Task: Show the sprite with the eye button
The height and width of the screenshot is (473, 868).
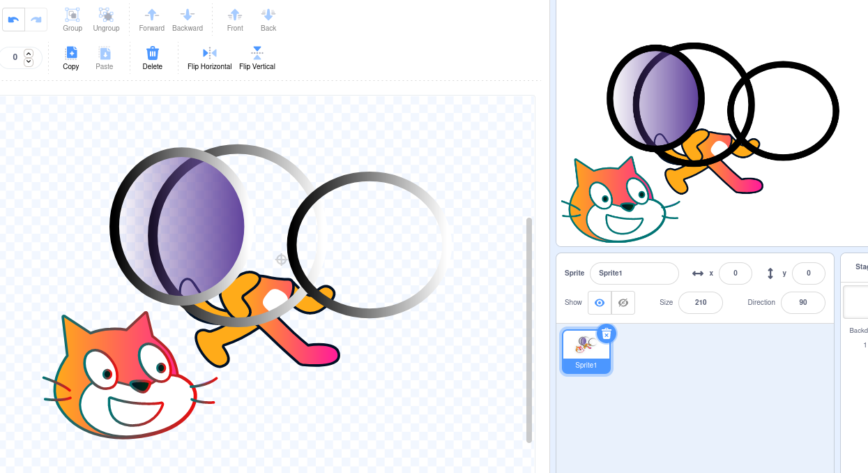Action: click(600, 303)
